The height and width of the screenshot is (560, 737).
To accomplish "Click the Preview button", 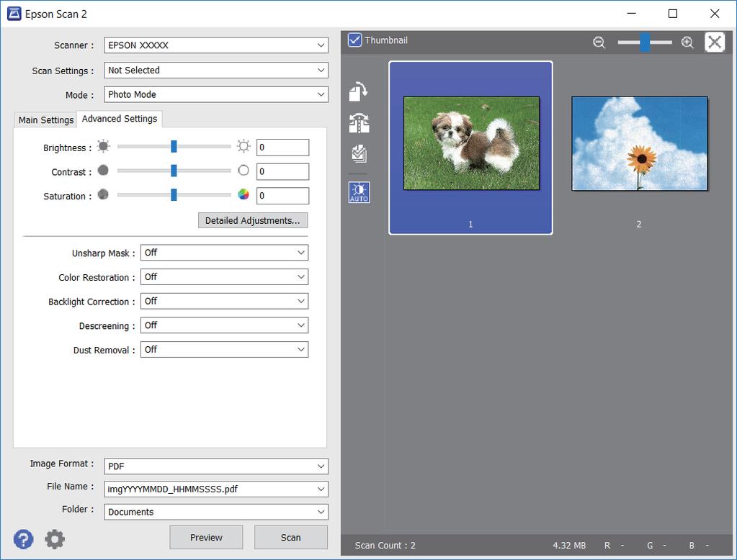I will coord(206,538).
